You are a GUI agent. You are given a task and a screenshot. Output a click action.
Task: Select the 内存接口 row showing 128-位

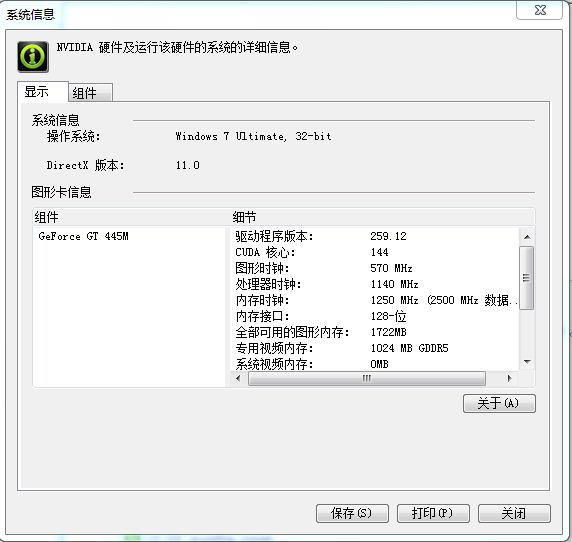click(x=375, y=316)
